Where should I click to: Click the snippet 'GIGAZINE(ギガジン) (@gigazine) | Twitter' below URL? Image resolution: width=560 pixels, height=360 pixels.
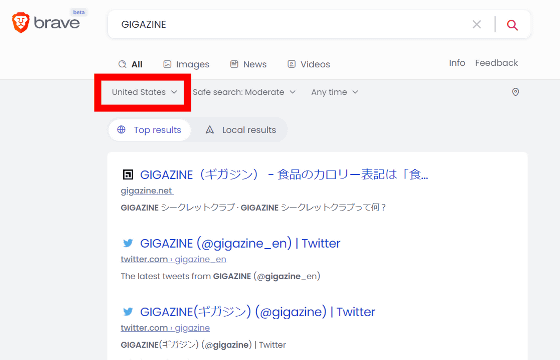coord(204,345)
